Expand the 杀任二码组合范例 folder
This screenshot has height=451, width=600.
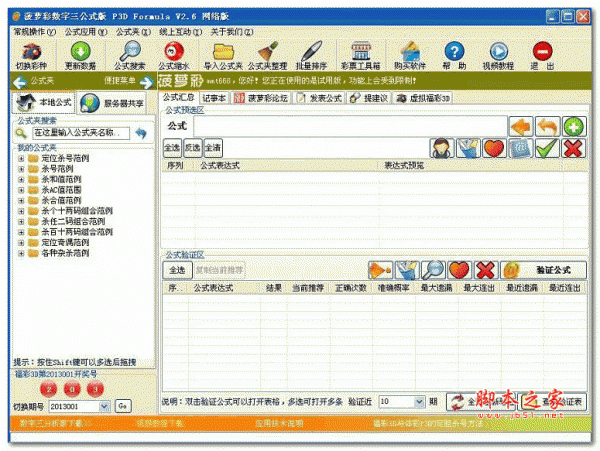pyautogui.click(x=21, y=221)
